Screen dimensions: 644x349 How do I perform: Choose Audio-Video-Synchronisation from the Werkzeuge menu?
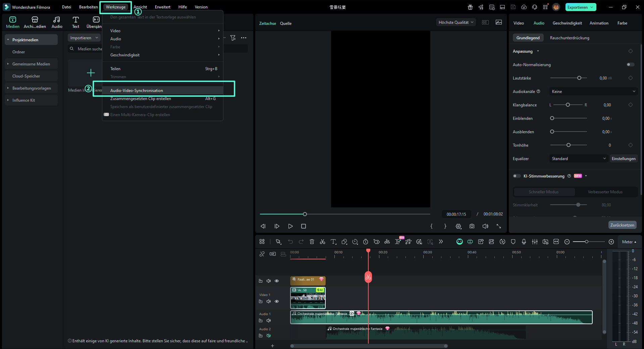point(137,90)
